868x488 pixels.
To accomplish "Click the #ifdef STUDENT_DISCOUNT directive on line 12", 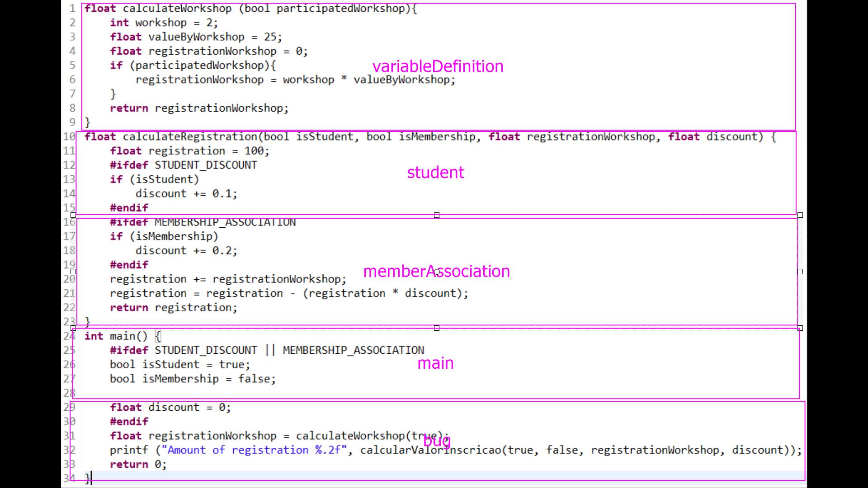I will click(x=183, y=165).
